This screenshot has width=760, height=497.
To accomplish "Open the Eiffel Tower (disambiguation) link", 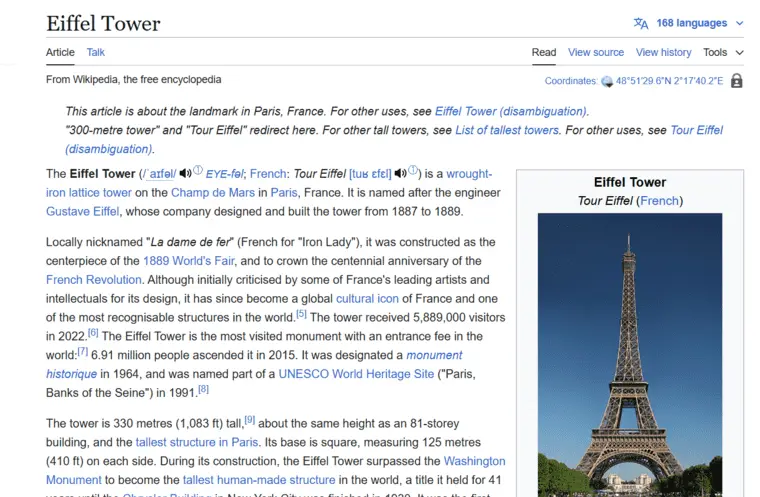I will pyautogui.click(x=511, y=112).
